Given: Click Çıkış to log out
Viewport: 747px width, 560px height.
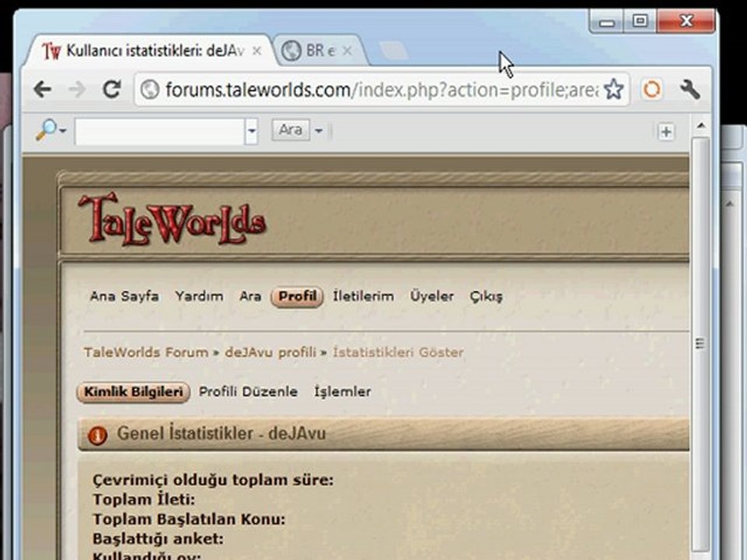Looking at the screenshot, I should (486, 296).
